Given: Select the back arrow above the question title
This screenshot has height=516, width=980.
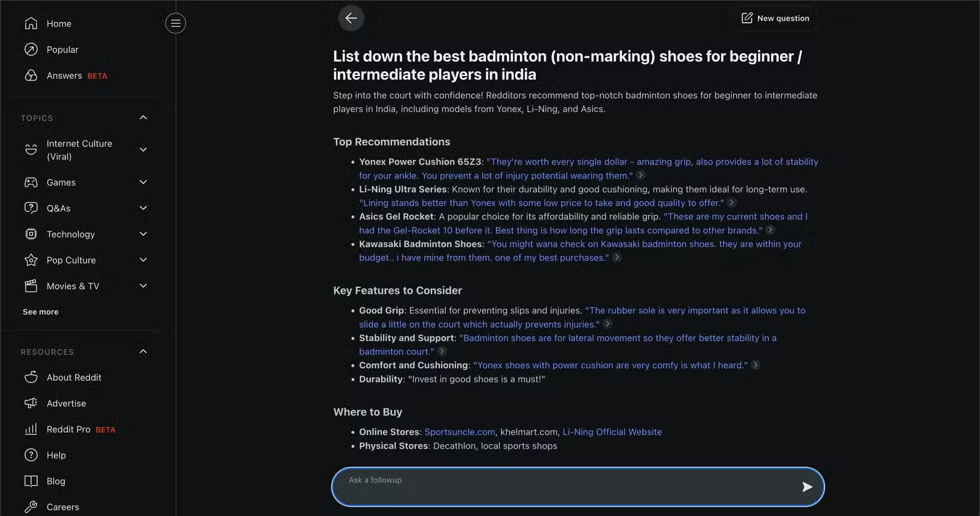Looking at the screenshot, I should tap(350, 18).
